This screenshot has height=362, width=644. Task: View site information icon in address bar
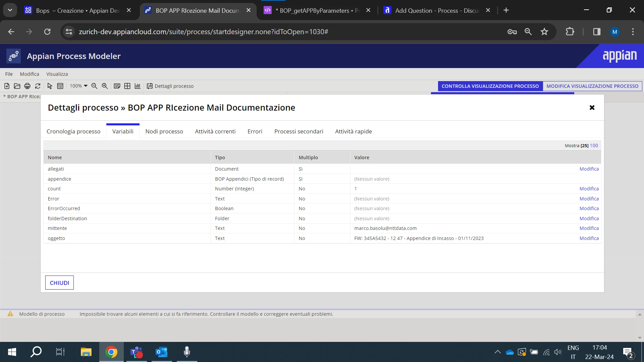coord(69,32)
